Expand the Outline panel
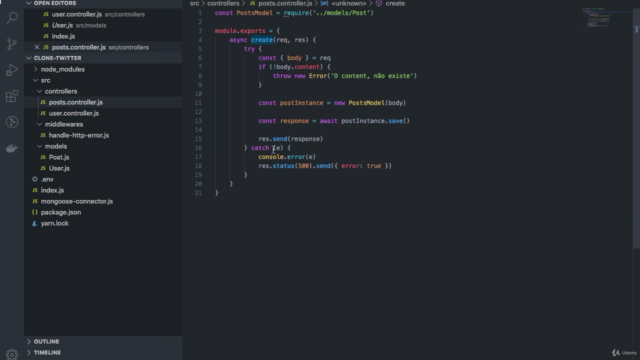Image resolution: width=640 pixels, height=360 pixels. [x=103, y=342]
